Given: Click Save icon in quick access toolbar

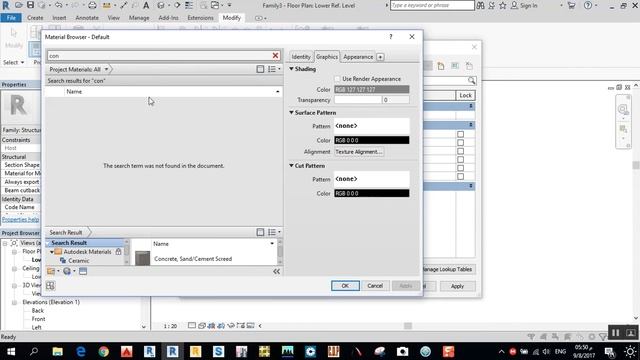Looking at the screenshot, I should [x=30, y=5].
